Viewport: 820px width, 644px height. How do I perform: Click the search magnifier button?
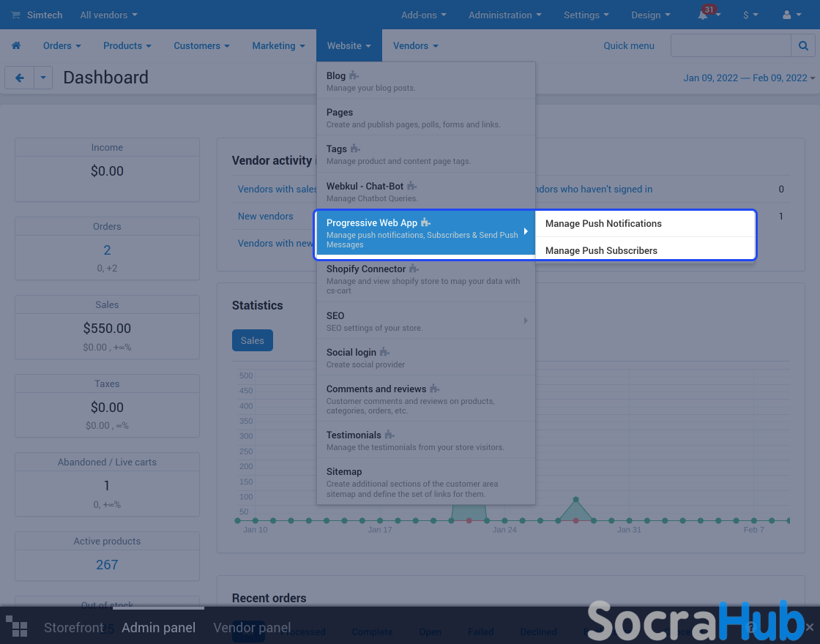(x=803, y=45)
